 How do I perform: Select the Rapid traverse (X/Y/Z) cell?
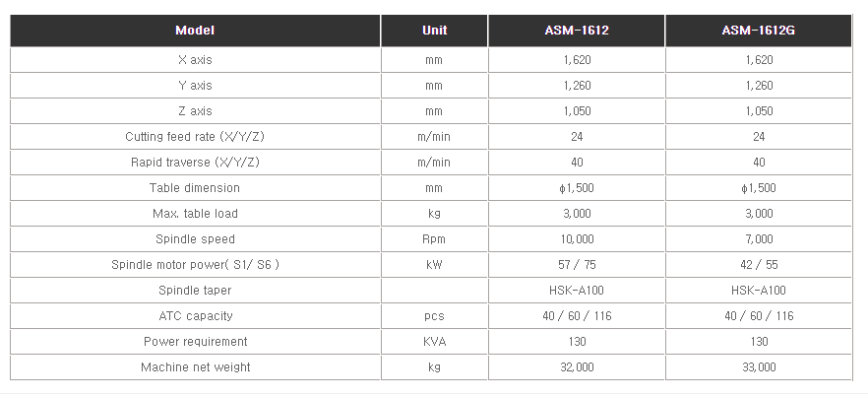pos(195,162)
